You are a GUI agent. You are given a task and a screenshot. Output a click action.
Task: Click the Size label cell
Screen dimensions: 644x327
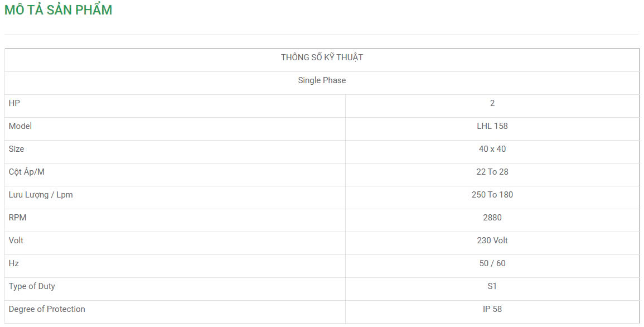pyautogui.click(x=17, y=149)
